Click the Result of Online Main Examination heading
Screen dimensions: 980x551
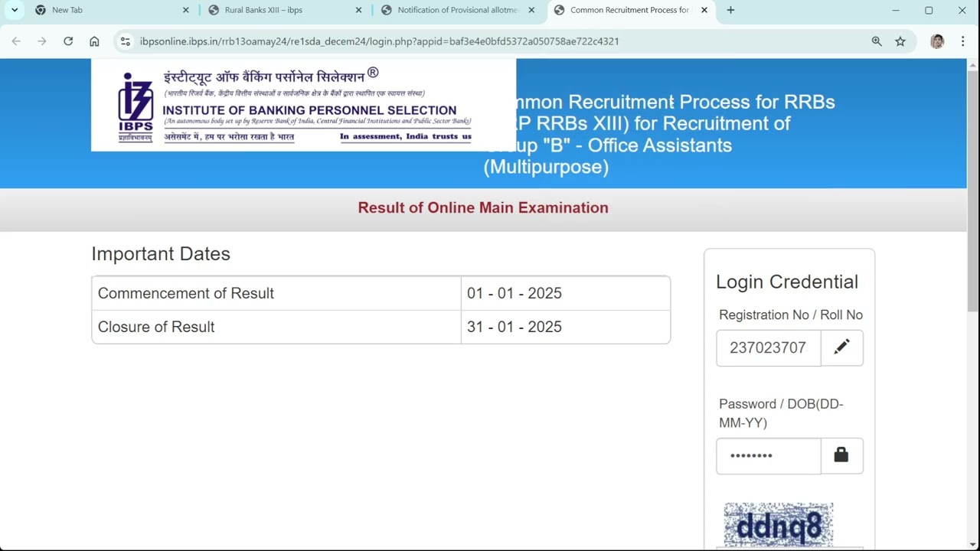tap(483, 207)
